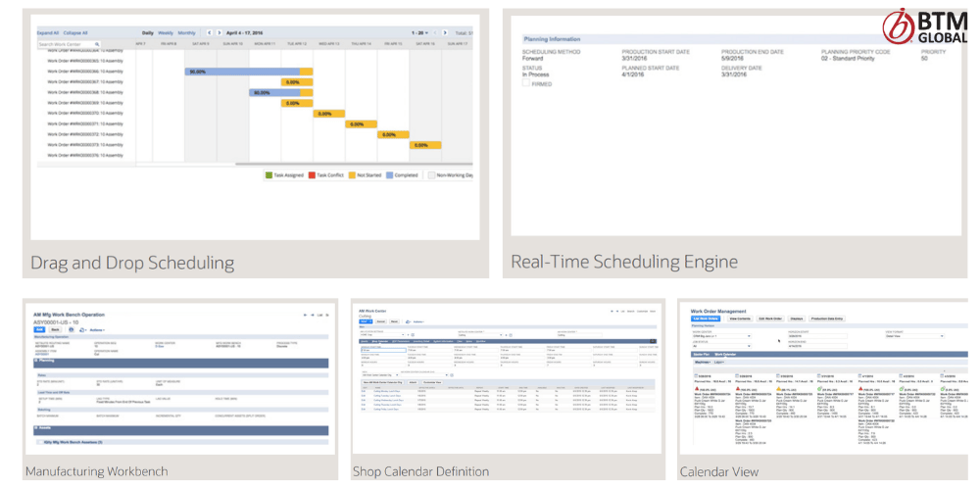980x490 pixels.
Task: Switch Gantt view to Weekly
Action: click(166, 32)
